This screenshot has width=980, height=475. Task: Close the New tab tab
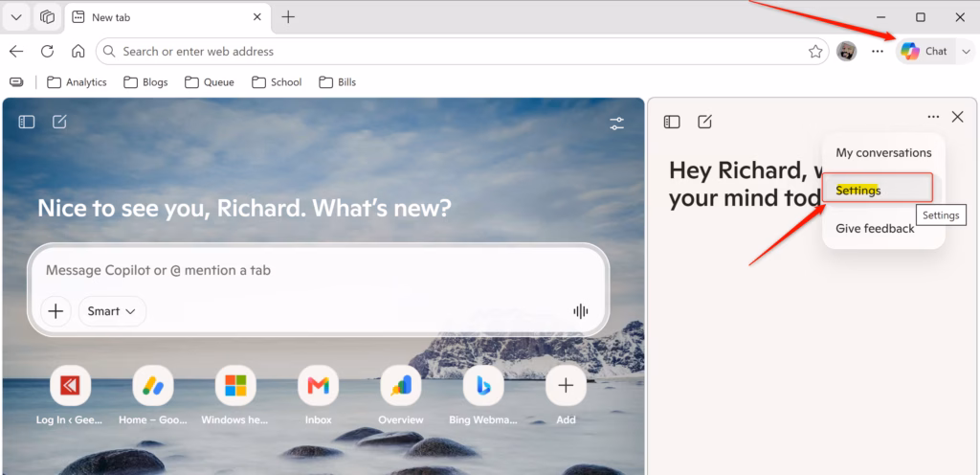(256, 17)
